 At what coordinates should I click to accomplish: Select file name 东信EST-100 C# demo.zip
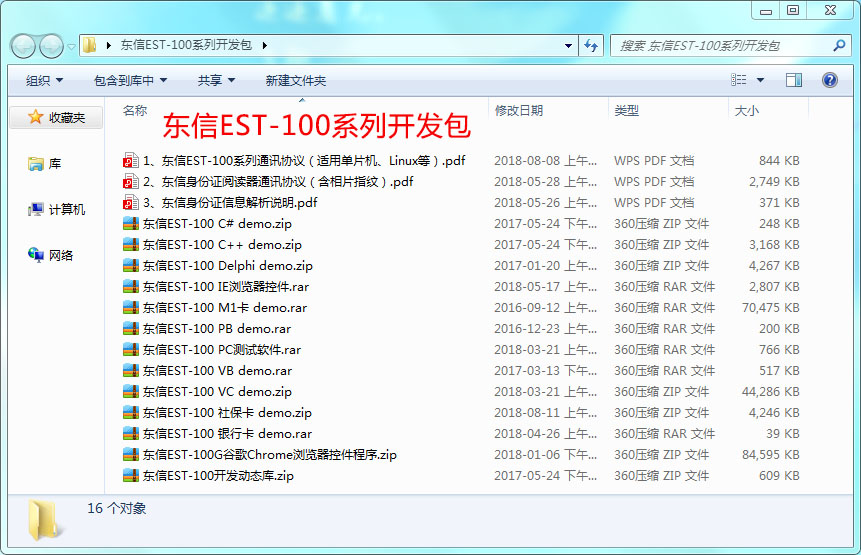217,223
